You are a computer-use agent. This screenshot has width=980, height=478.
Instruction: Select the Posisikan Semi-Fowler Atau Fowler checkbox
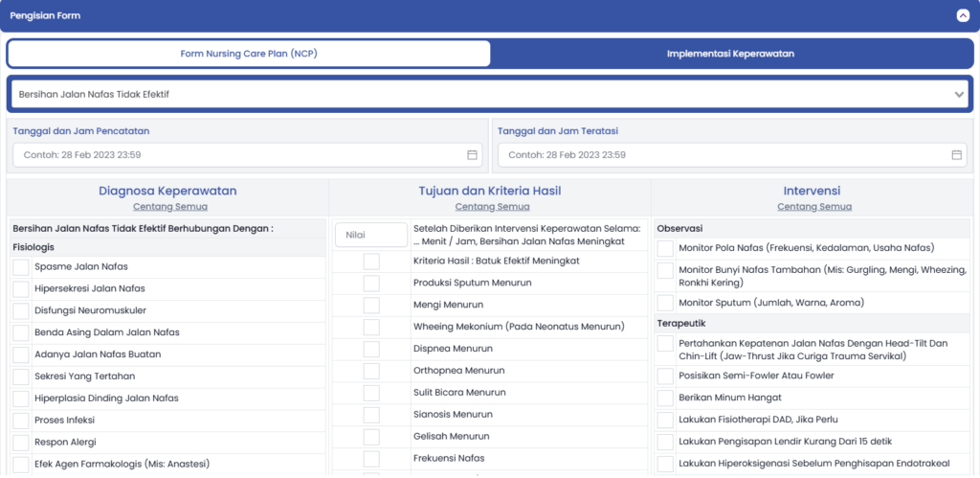(x=665, y=376)
